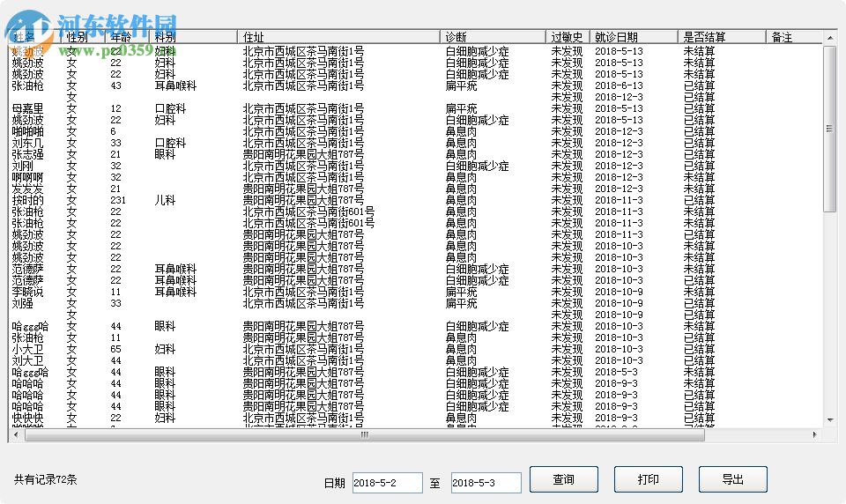Click the vertical scrollbar up arrow
The image size is (846, 504).
[830, 38]
